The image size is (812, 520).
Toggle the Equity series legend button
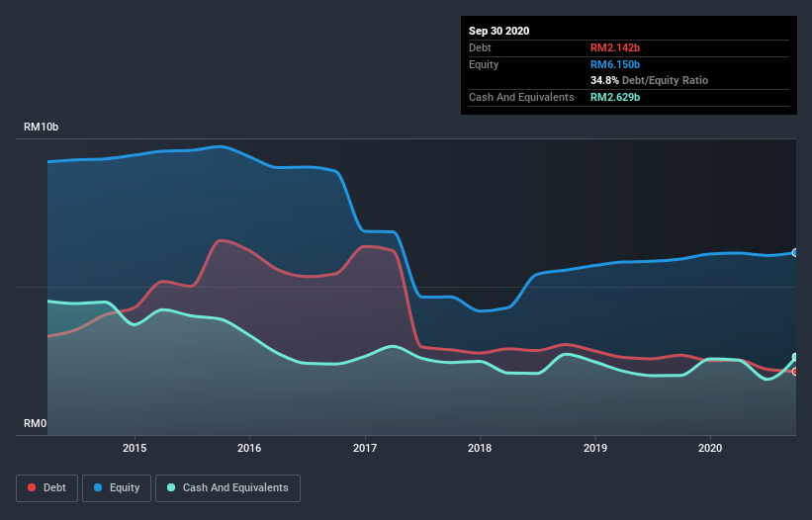[117, 488]
